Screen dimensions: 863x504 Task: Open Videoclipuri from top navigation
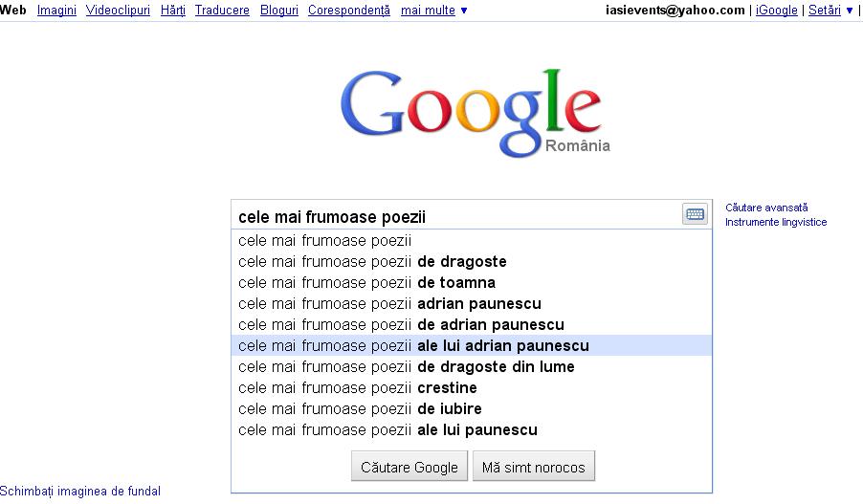[x=118, y=11]
